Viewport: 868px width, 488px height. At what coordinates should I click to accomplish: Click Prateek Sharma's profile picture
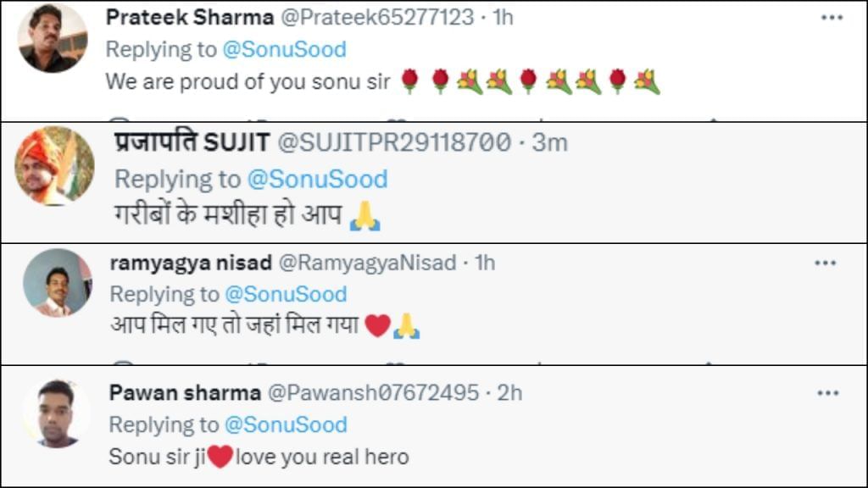[52, 37]
